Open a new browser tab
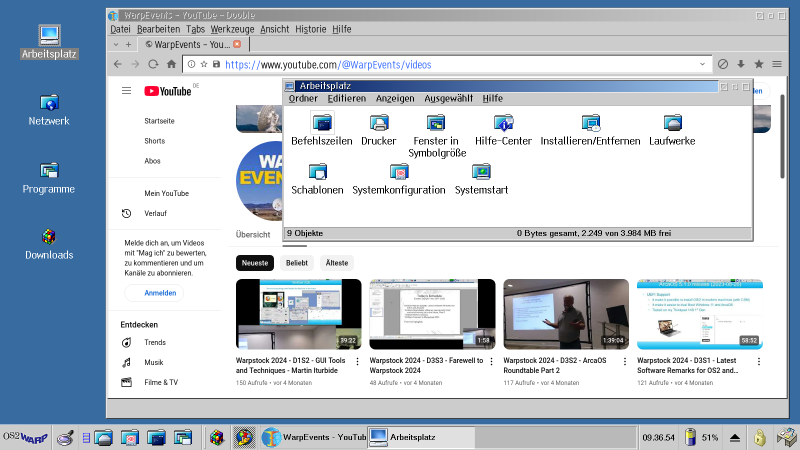The height and width of the screenshot is (450, 800). click(x=129, y=44)
